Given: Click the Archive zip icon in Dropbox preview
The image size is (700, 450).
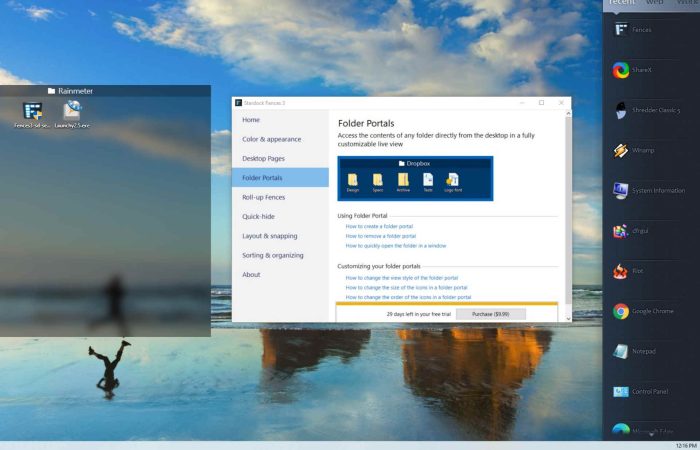Looking at the screenshot, I should click(403, 183).
